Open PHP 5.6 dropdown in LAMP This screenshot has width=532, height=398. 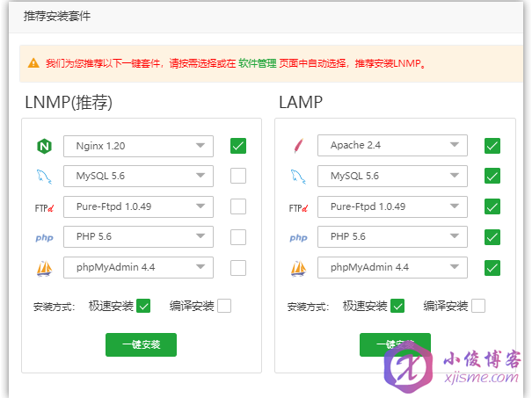click(392, 236)
